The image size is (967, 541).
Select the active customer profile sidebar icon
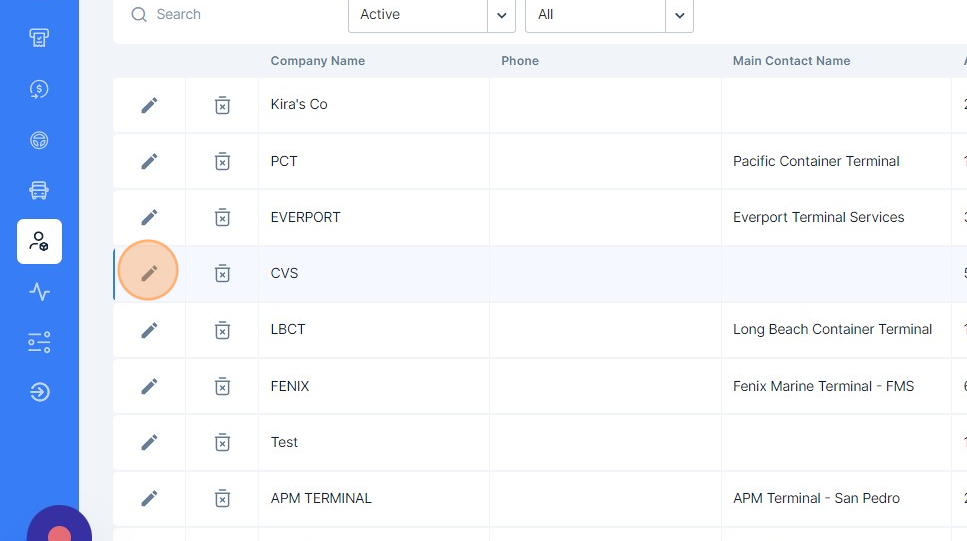(x=39, y=241)
